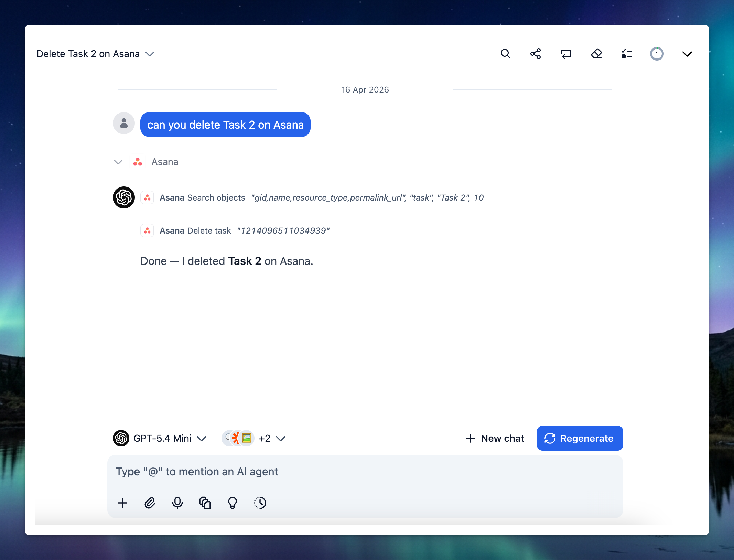734x560 pixels.
Task: Click the search magnifier icon
Action: coord(505,54)
